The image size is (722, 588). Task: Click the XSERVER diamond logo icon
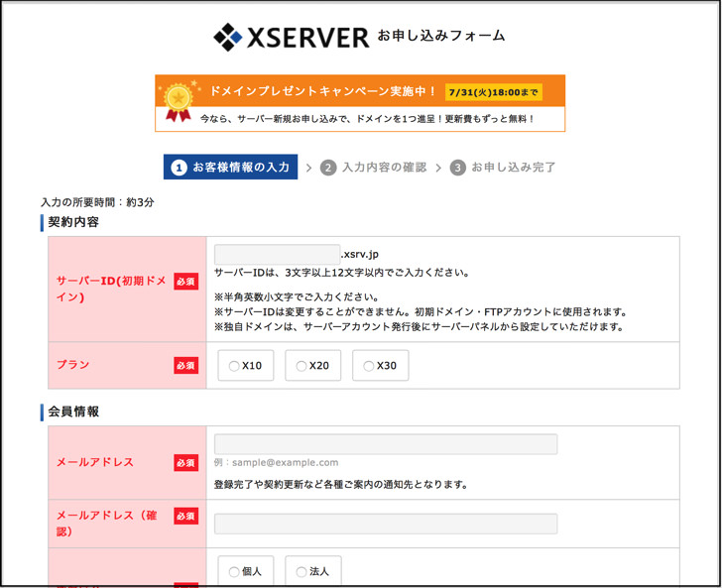tap(227, 37)
